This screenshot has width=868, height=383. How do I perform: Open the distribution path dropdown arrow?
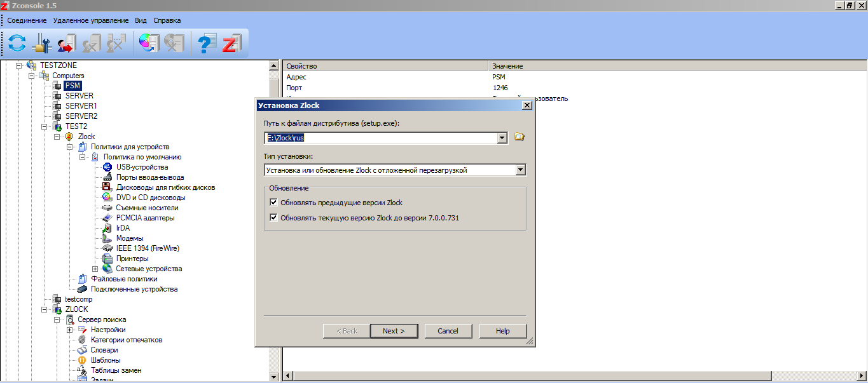(502, 137)
